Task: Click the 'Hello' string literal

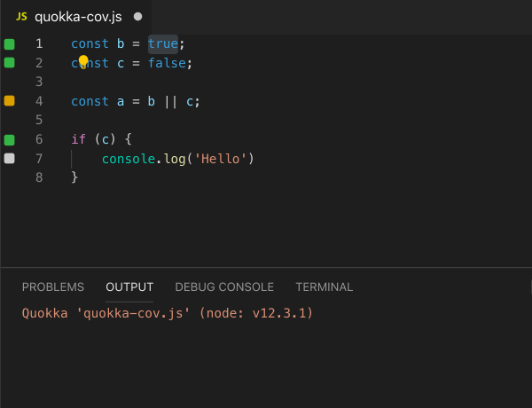Action: pos(220,159)
